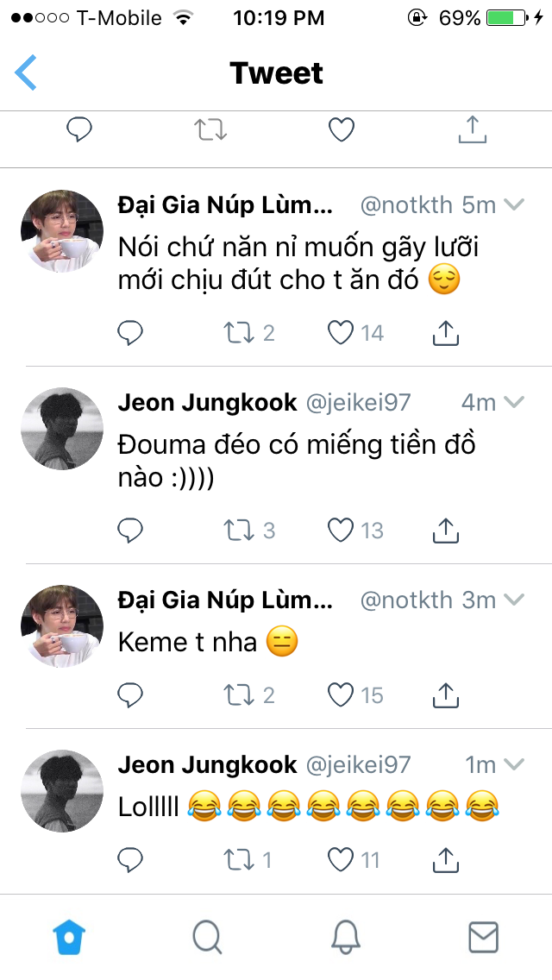Go to the Home tab
Viewport: 552px width, 980px height.
pos(69,937)
